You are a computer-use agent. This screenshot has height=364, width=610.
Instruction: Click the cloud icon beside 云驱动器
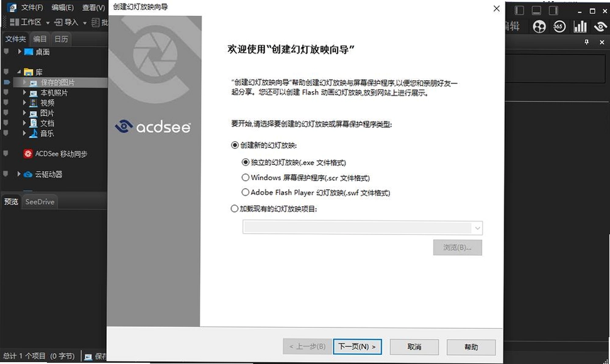pyautogui.click(x=28, y=175)
